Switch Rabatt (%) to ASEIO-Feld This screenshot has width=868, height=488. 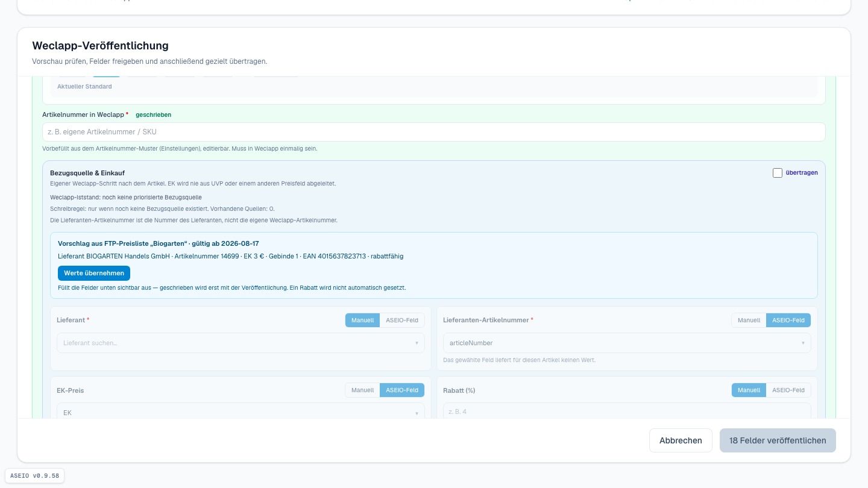click(x=788, y=390)
